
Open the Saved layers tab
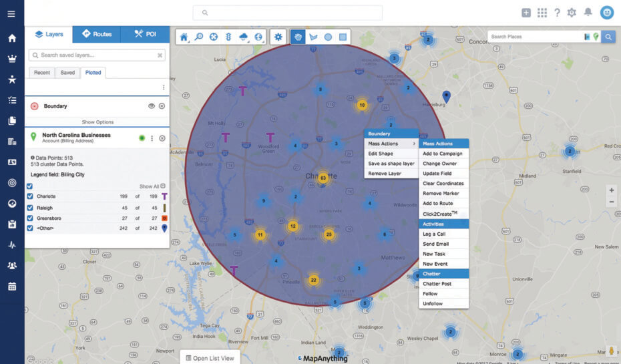pos(67,73)
